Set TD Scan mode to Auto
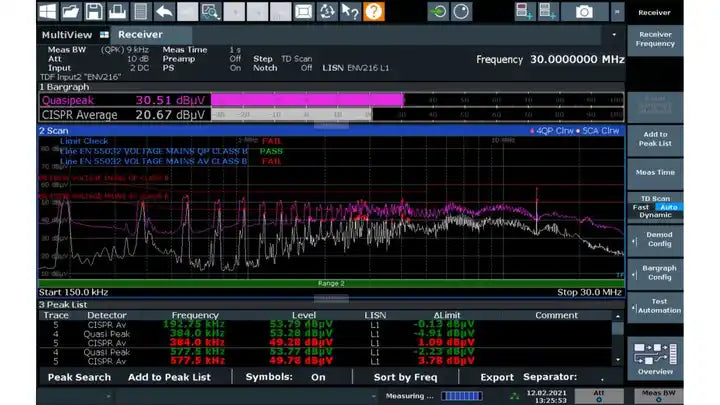Viewport: 720px width, 405px height. tap(668, 207)
